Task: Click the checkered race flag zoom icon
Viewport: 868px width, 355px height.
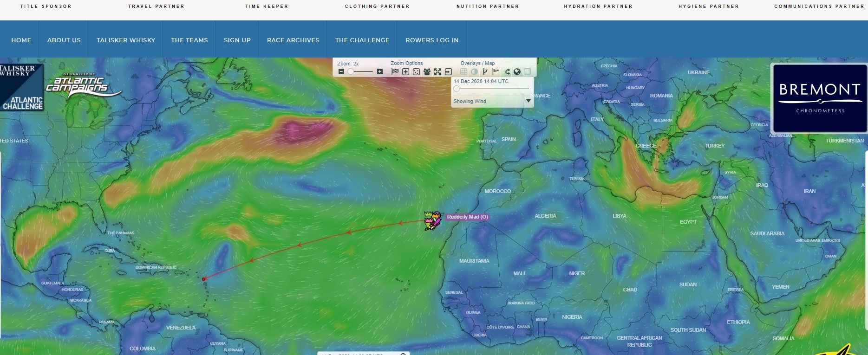Action: (395, 71)
